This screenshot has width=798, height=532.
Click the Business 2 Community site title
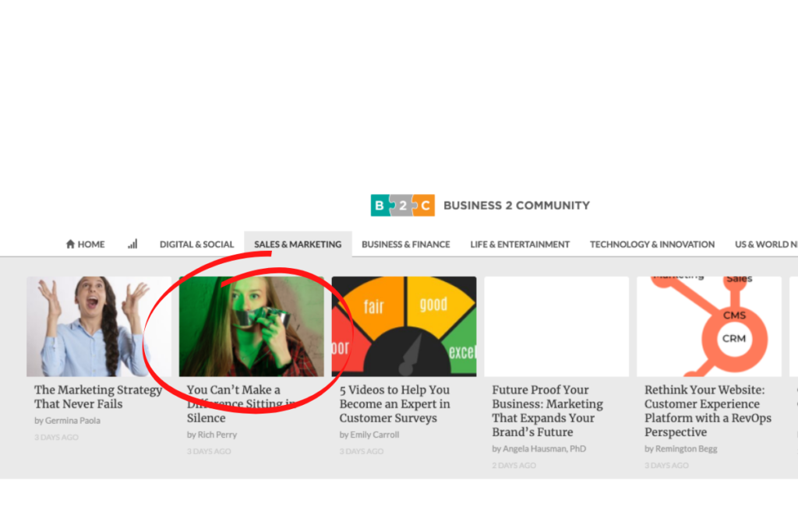(x=517, y=206)
